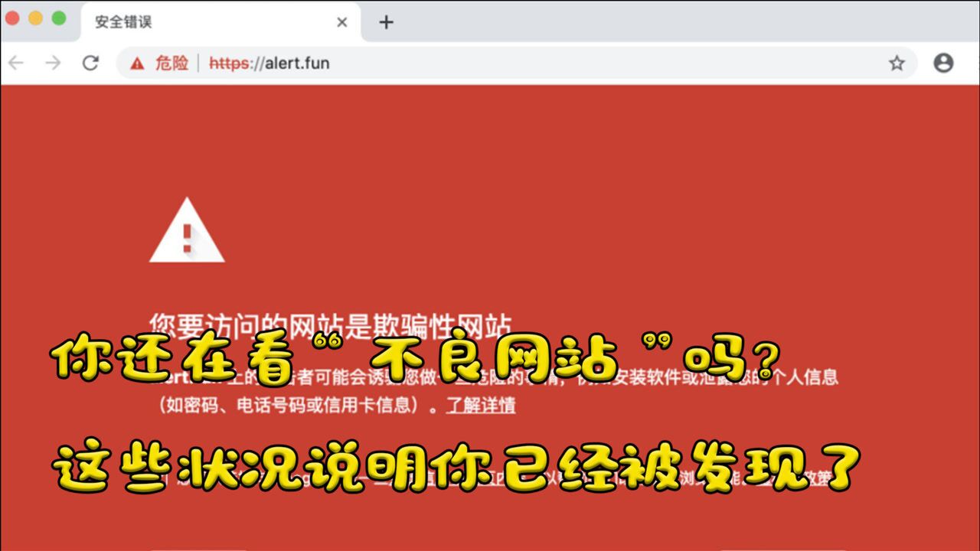Close the 安全错误 tab
This screenshot has height=551, width=980.
tap(342, 22)
